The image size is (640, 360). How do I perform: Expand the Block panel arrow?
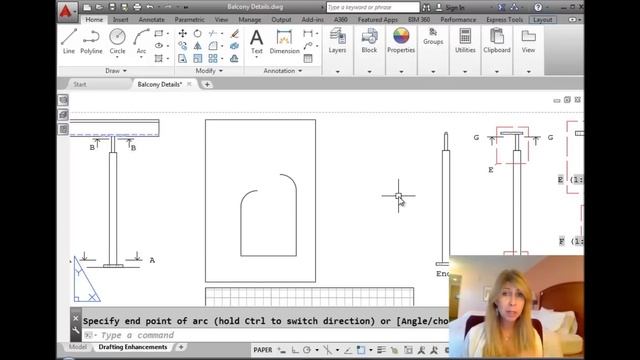pos(369,71)
